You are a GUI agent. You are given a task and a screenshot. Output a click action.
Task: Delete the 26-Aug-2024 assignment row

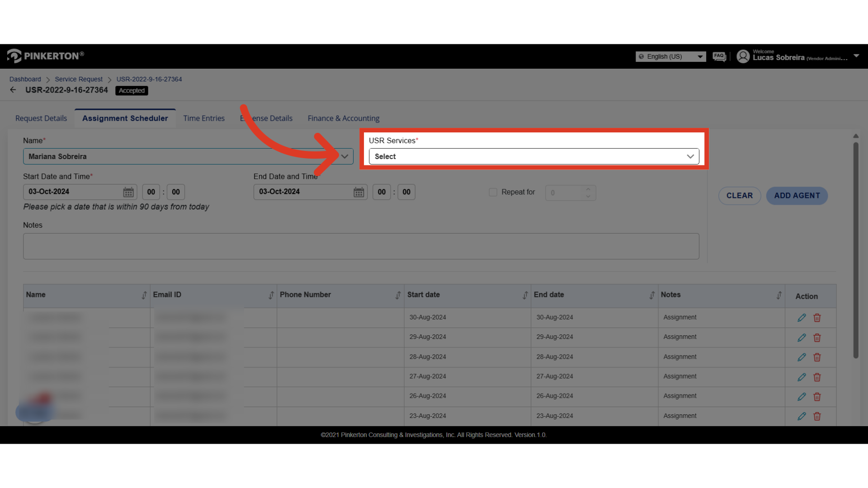(817, 397)
